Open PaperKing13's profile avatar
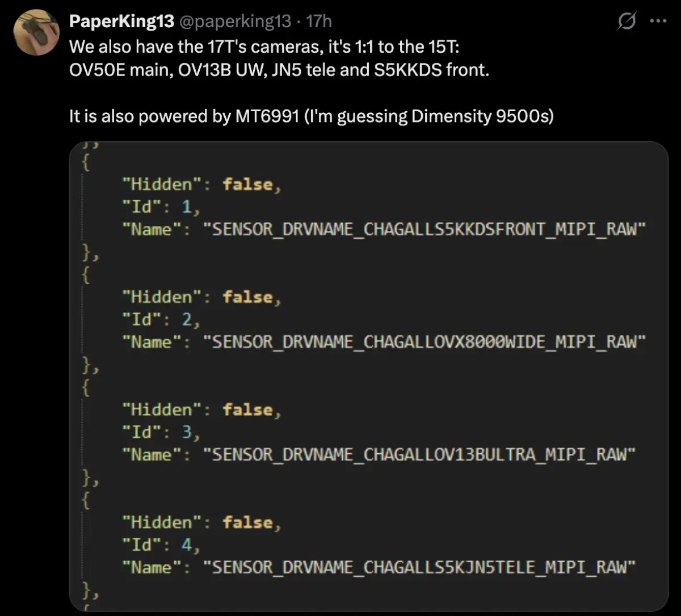This screenshot has height=616, width=681. 36,33
